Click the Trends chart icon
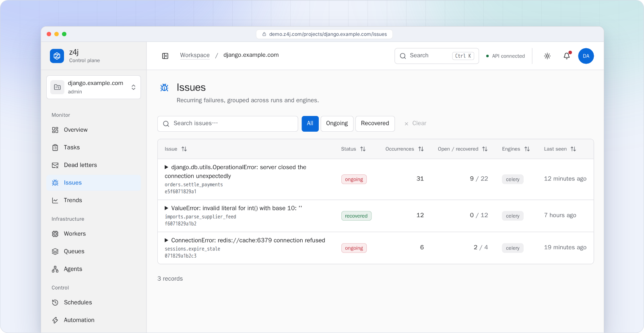Image resolution: width=644 pixels, height=333 pixels. pos(55,201)
